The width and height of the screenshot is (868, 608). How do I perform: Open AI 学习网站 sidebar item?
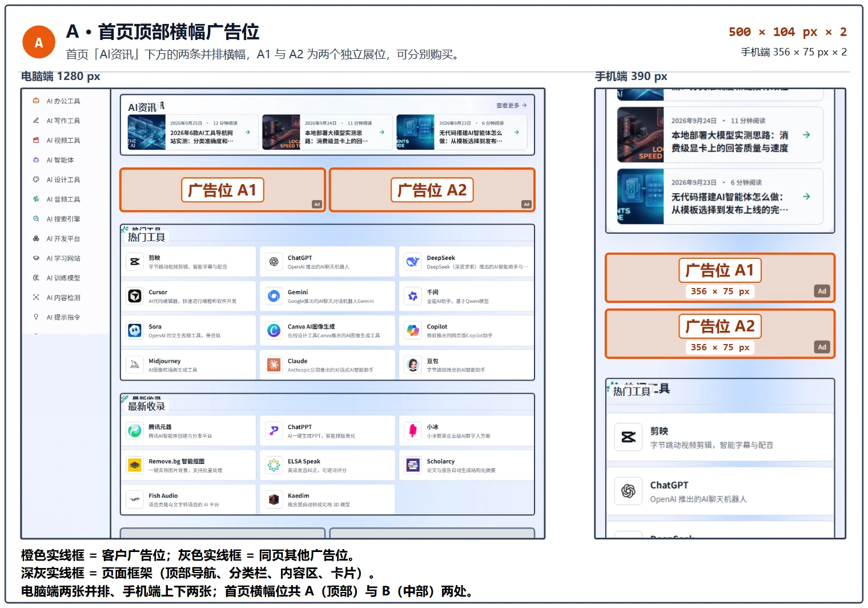pyautogui.click(x=57, y=258)
